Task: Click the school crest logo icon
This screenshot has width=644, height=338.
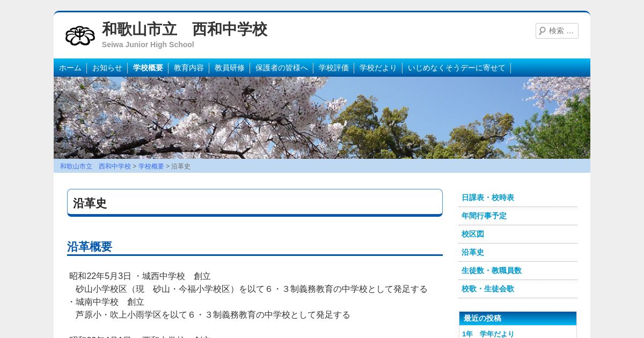Action: [x=80, y=35]
